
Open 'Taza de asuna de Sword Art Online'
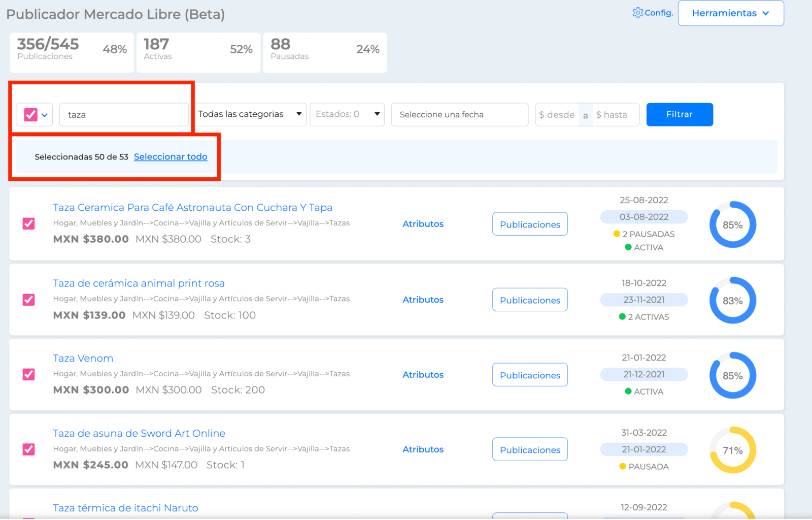tap(139, 433)
